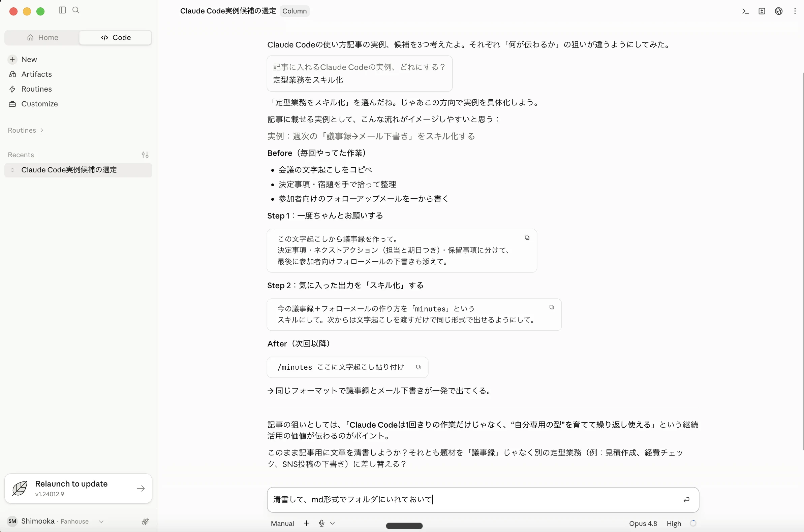Click the sparkle icon beside the account
This screenshot has width=804, height=532.
click(x=145, y=522)
